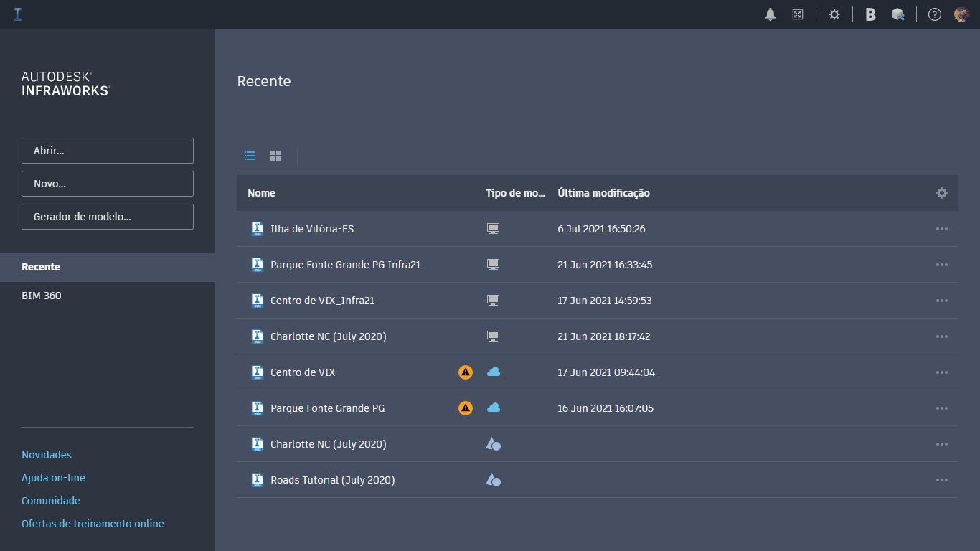Open more options for Centro de VIX cloud model

click(942, 372)
